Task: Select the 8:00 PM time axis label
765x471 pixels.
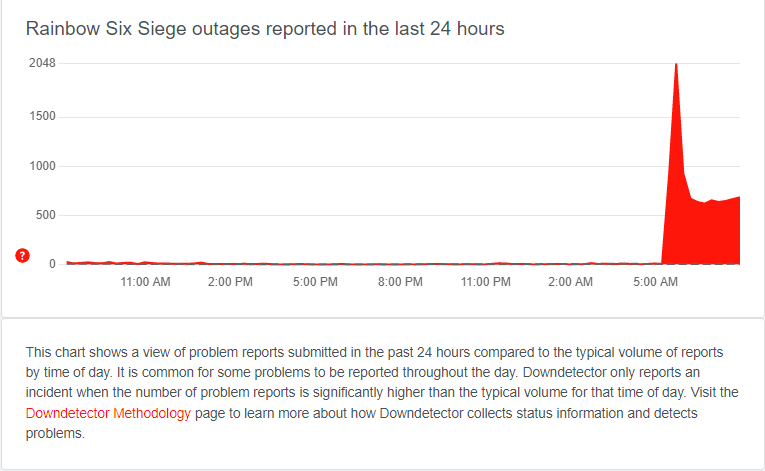Action: (400, 282)
